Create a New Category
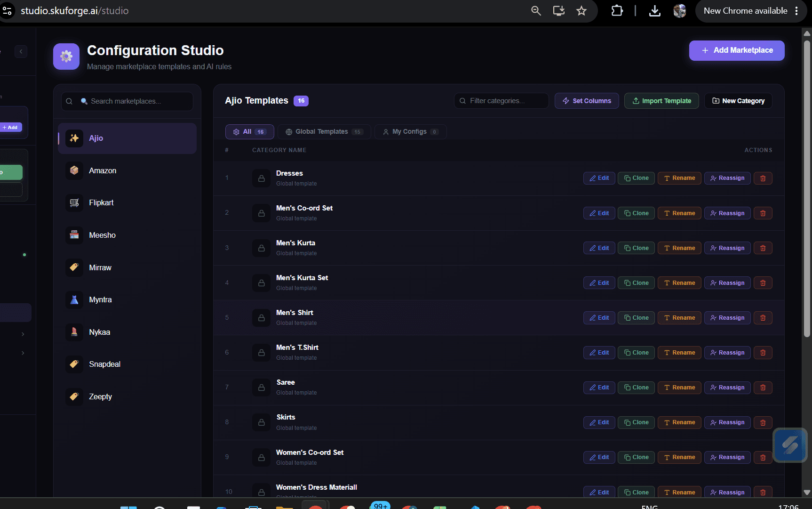 738,101
